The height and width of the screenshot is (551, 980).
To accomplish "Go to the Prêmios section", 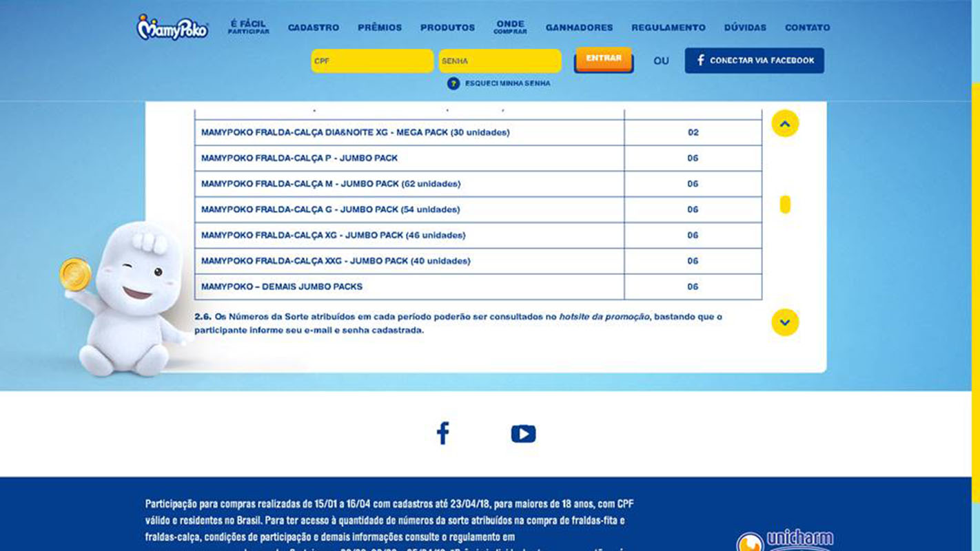I will [x=380, y=28].
